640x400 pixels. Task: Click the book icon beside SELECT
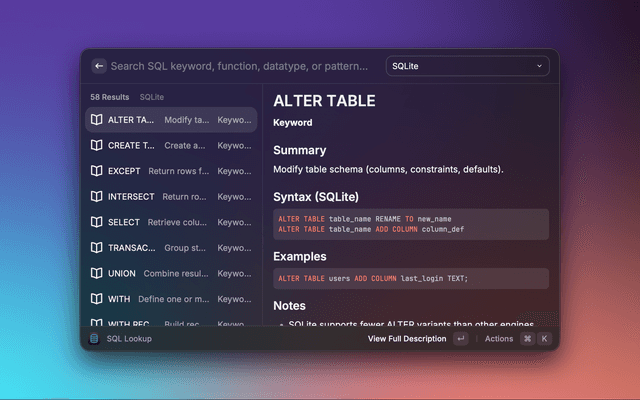point(96,222)
